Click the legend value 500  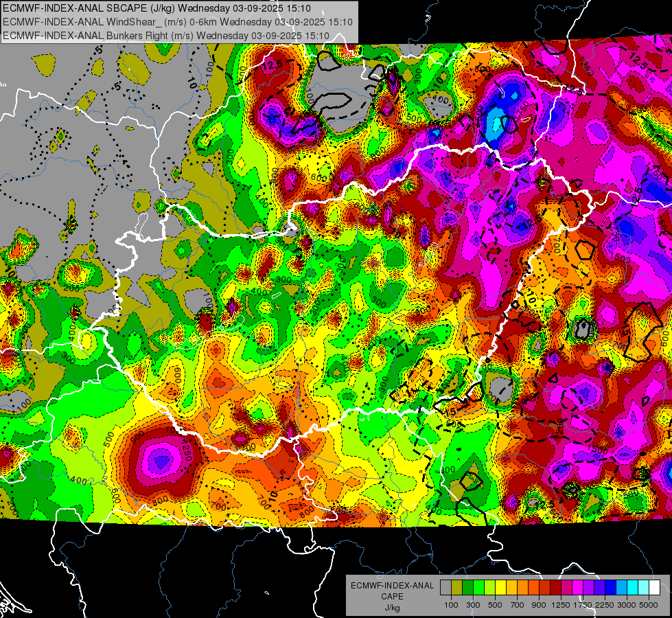click(495, 605)
